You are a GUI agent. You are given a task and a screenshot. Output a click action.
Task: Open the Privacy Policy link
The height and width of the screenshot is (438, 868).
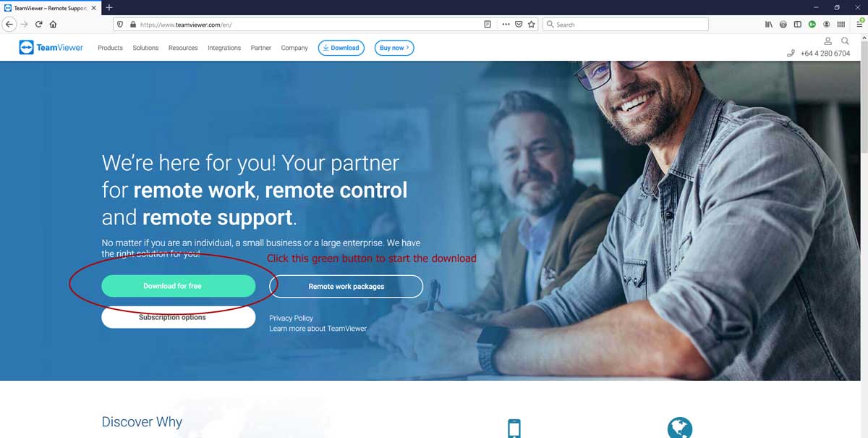point(291,318)
